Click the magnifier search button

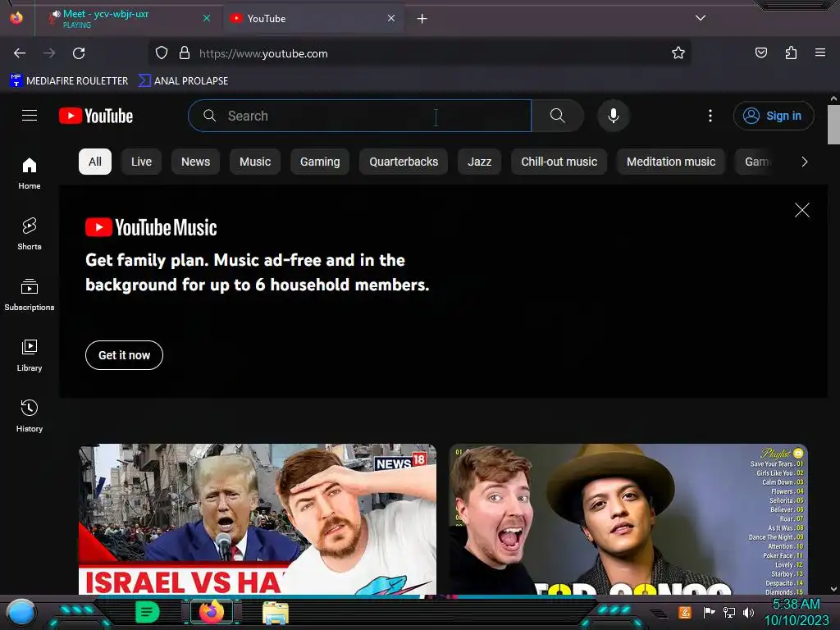pos(557,116)
